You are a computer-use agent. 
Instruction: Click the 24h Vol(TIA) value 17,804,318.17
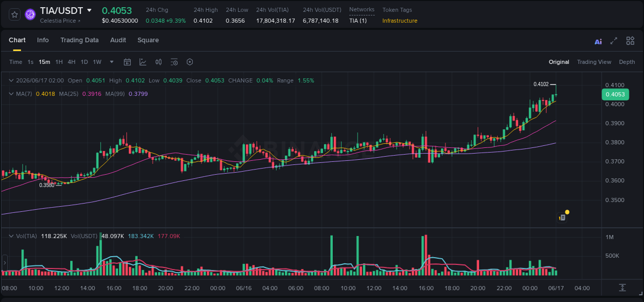tap(276, 21)
